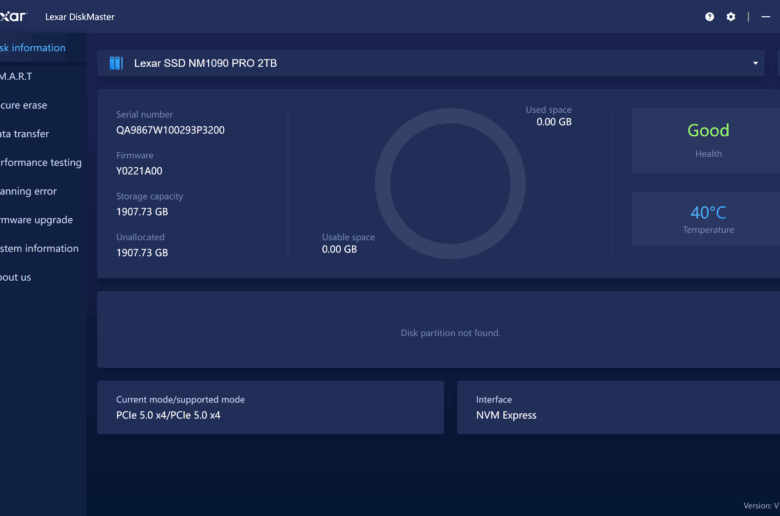Click the SSD drive icon beside the drive name
This screenshot has width=780, height=516.
[x=116, y=63]
